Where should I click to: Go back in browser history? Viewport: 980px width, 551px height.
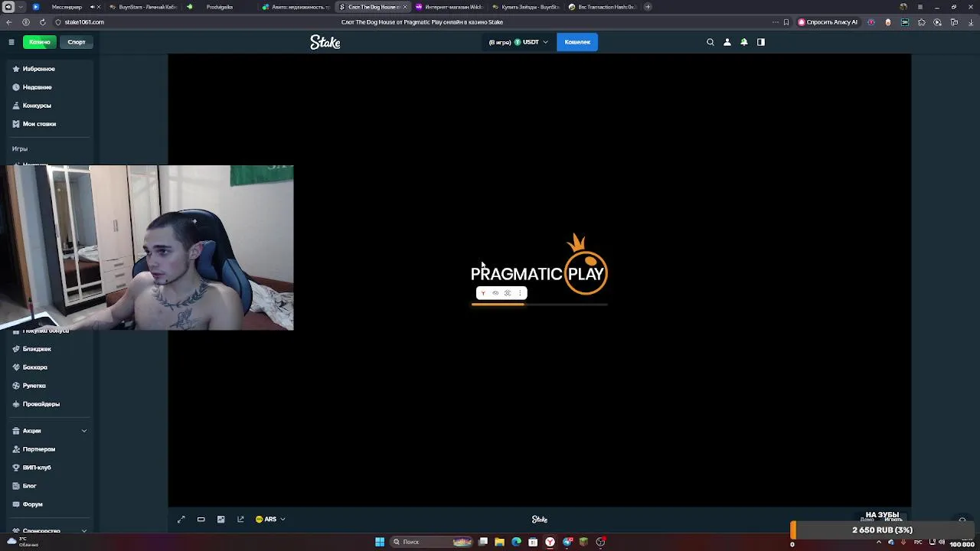point(9,22)
